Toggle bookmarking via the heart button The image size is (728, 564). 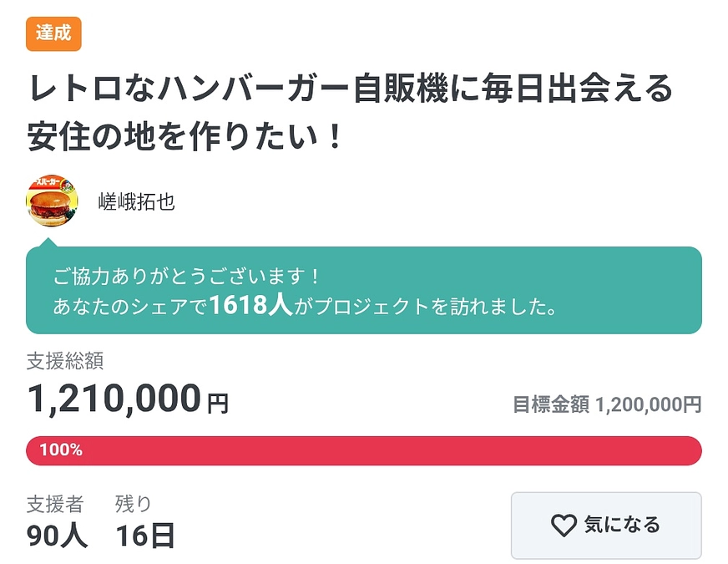pos(605,526)
